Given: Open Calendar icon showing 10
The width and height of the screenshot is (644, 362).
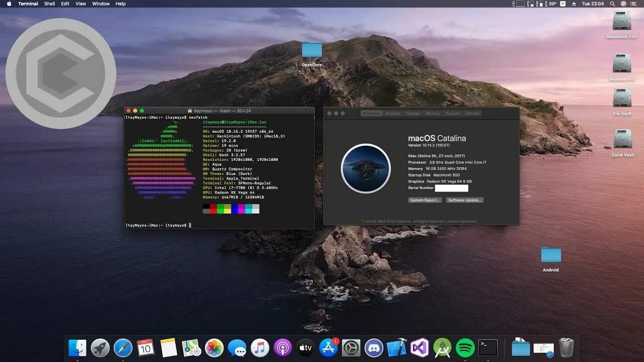Looking at the screenshot, I should (x=146, y=347).
